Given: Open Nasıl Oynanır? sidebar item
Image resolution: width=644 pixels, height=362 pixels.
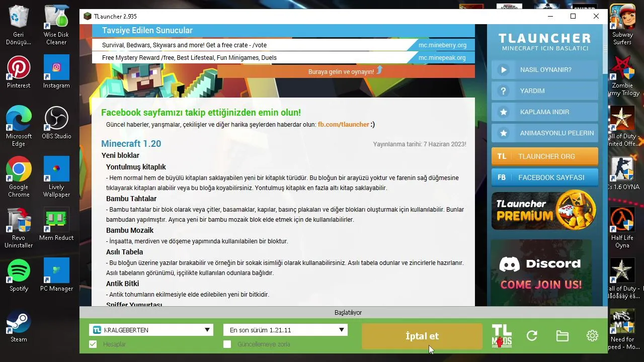Looking at the screenshot, I should pyautogui.click(x=545, y=70).
